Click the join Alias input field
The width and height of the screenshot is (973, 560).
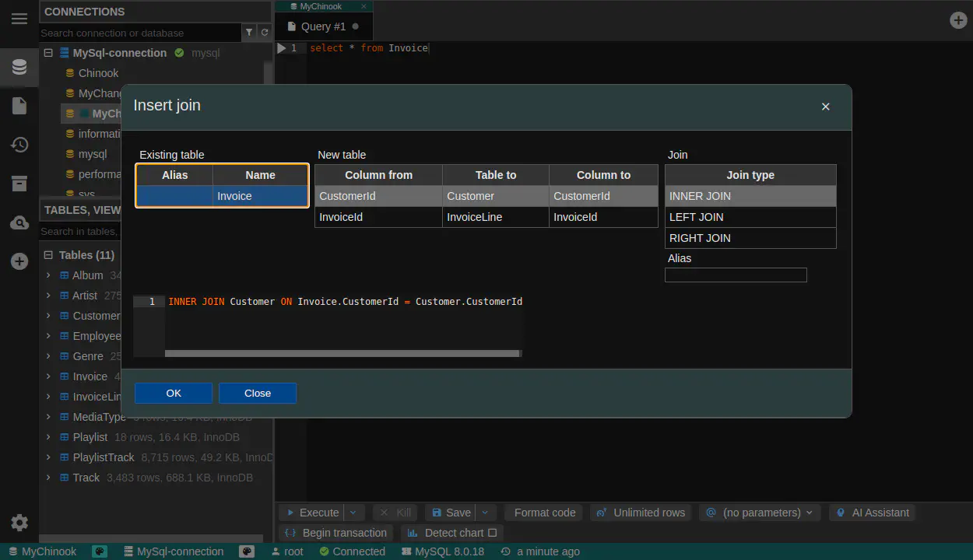(x=736, y=275)
